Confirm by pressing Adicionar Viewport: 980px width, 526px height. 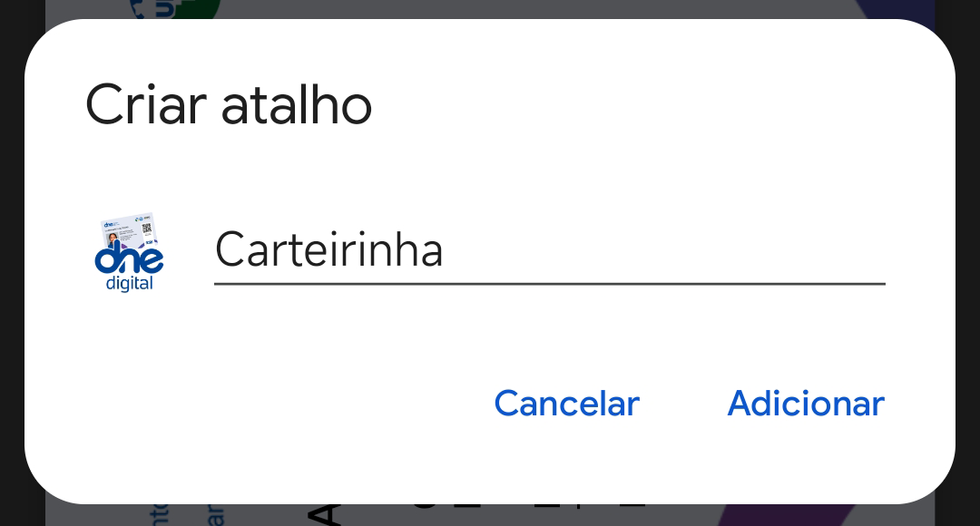tap(806, 404)
